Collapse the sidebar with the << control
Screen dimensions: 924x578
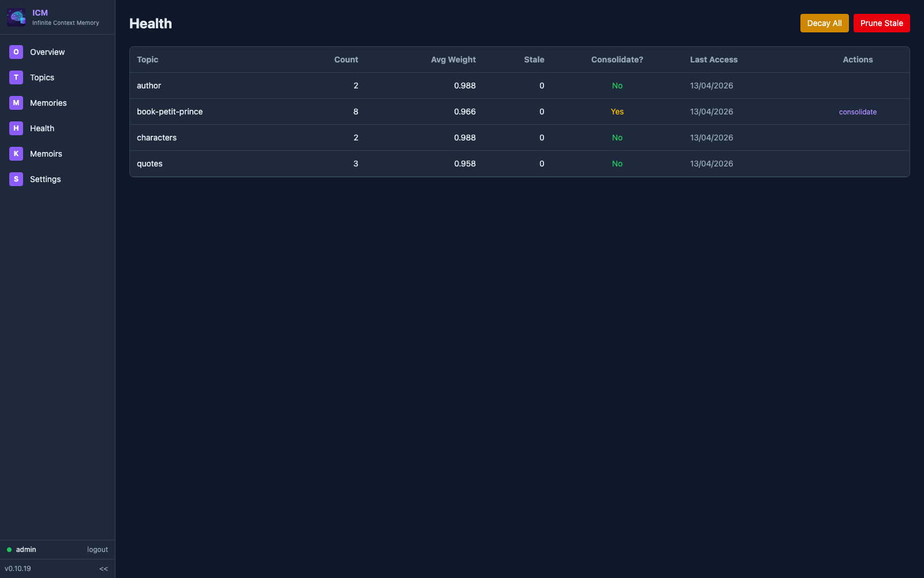tap(103, 569)
